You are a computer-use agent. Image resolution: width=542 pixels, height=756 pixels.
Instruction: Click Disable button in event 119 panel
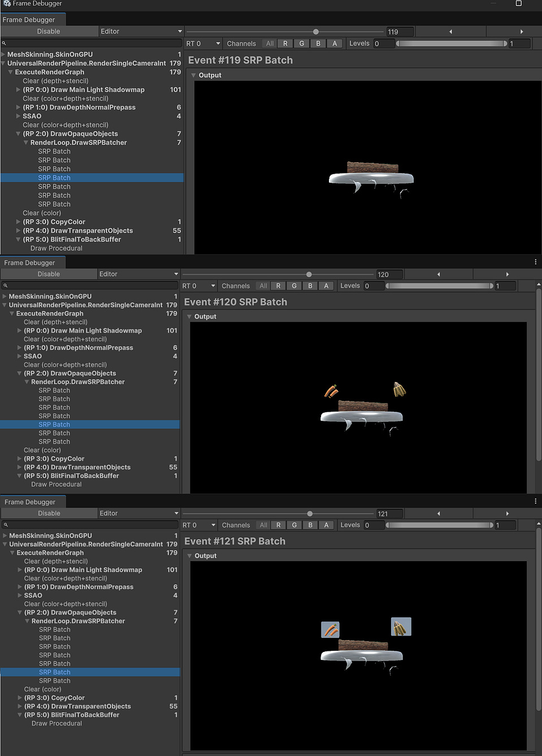pyautogui.click(x=49, y=32)
